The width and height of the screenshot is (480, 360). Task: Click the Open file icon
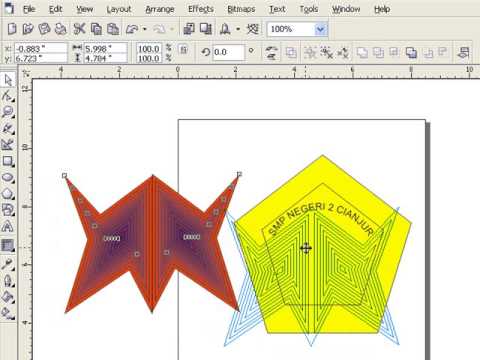tap(28, 29)
